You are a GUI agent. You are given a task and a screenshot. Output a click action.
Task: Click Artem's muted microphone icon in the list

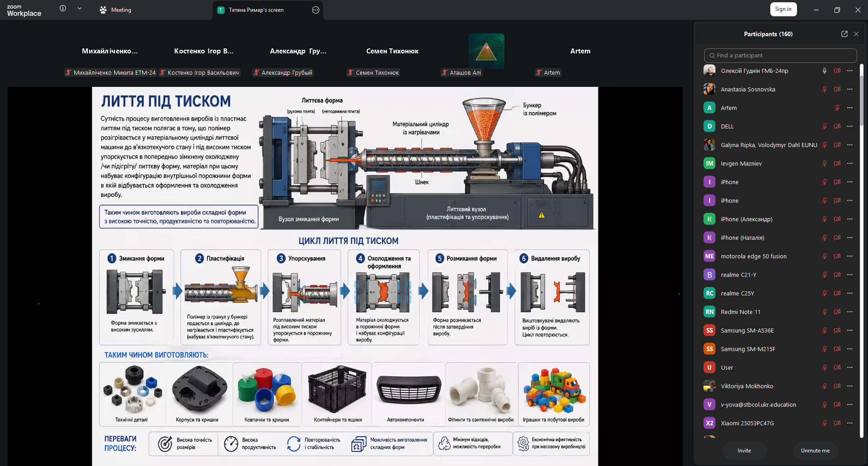tap(837, 108)
